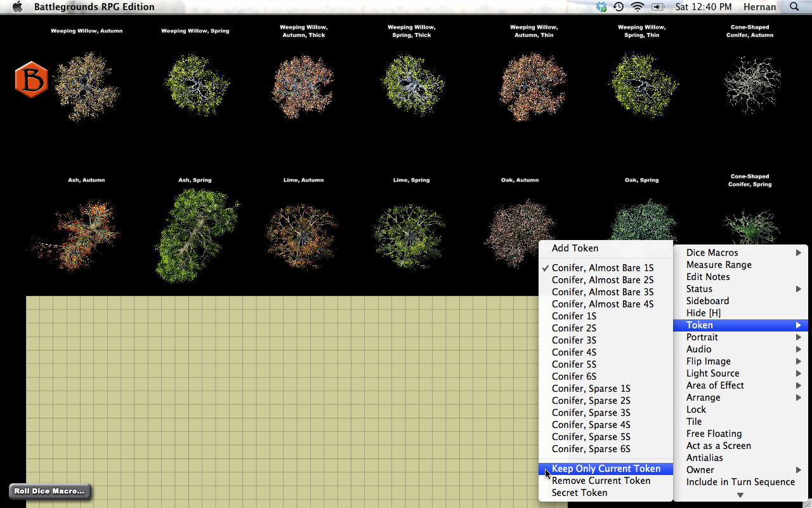812x508 pixels.
Task: Select checked Conifer, Almost Bare 1S token
Action: (x=606, y=268)
